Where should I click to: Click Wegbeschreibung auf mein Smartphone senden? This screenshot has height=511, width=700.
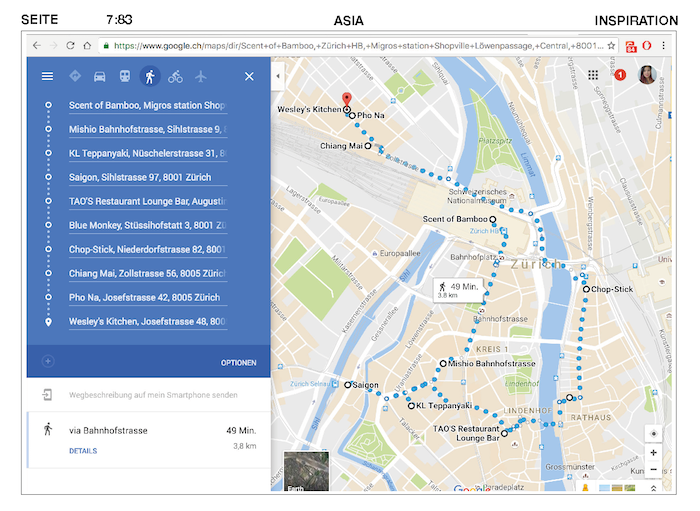click(153, 395)
